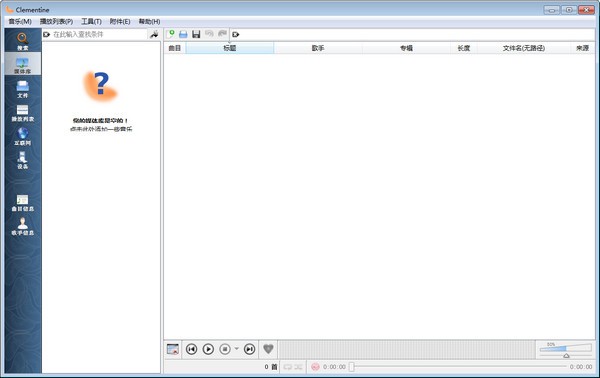Expand the stop button dropdown arrow
600x378 pixels.
tap(236, 349)
